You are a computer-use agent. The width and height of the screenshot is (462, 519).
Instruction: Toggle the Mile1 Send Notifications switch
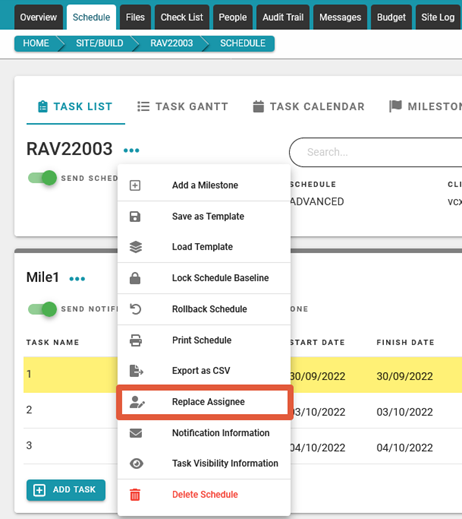[x=42, y=309]
